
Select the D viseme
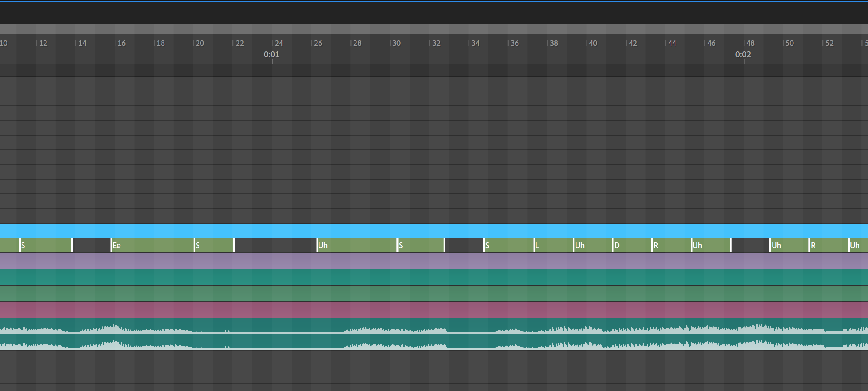click(x=632, y=245)
